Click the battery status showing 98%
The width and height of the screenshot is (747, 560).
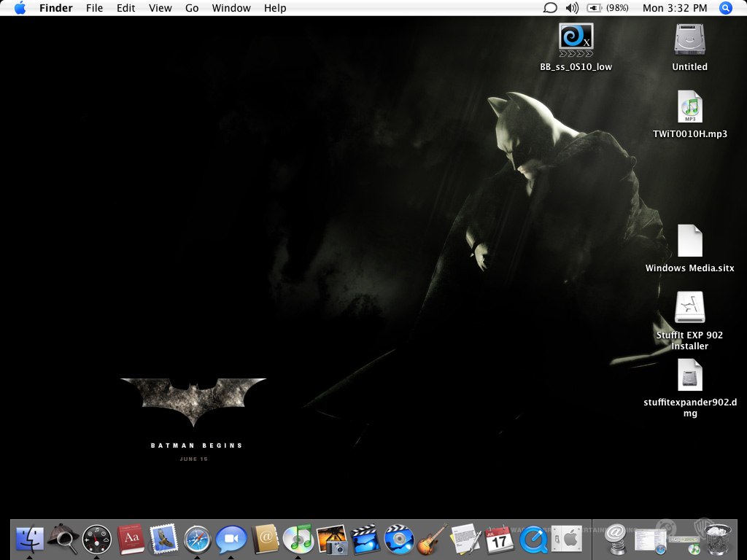[608, 7]
